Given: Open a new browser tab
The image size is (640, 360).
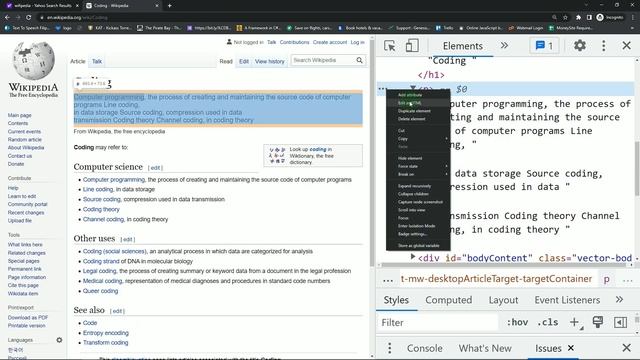Looking at the screenshot, I should tap(169, 6).
